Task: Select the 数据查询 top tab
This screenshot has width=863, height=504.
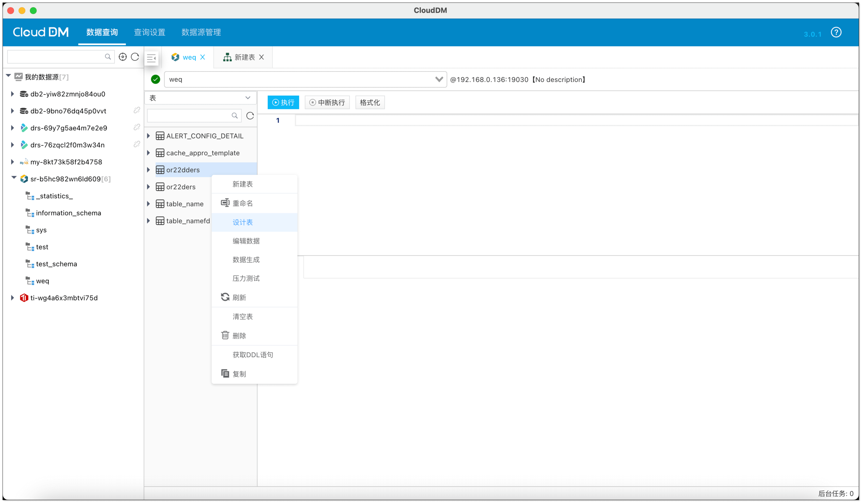Action: pos(102,33)
